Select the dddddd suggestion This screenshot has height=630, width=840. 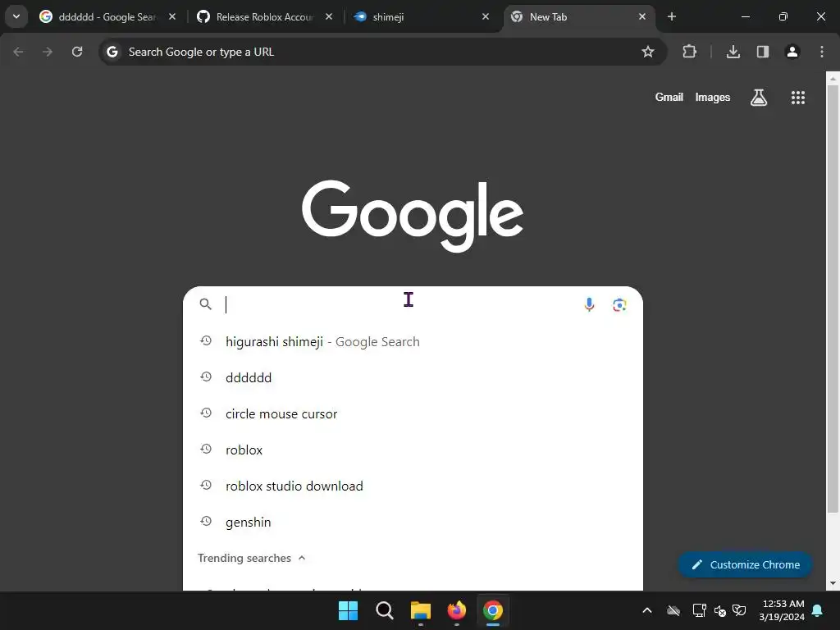[x=413, y=377]
